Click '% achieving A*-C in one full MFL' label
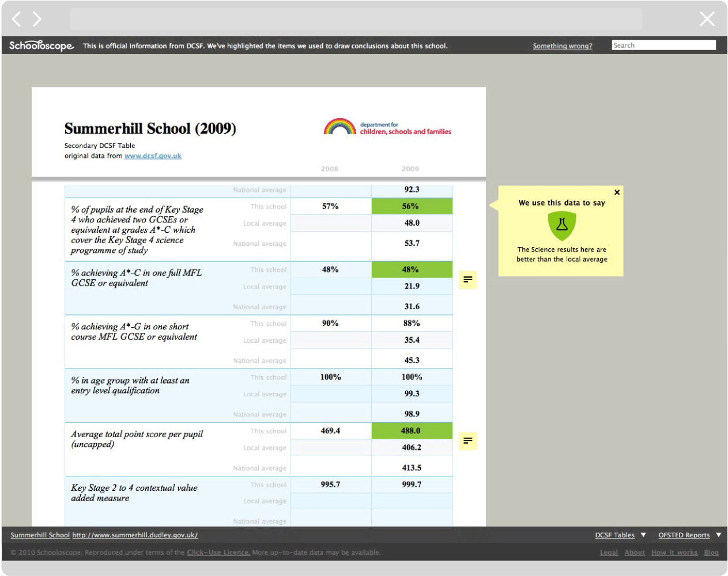This screenshot has height=576, width=728. 136,278
